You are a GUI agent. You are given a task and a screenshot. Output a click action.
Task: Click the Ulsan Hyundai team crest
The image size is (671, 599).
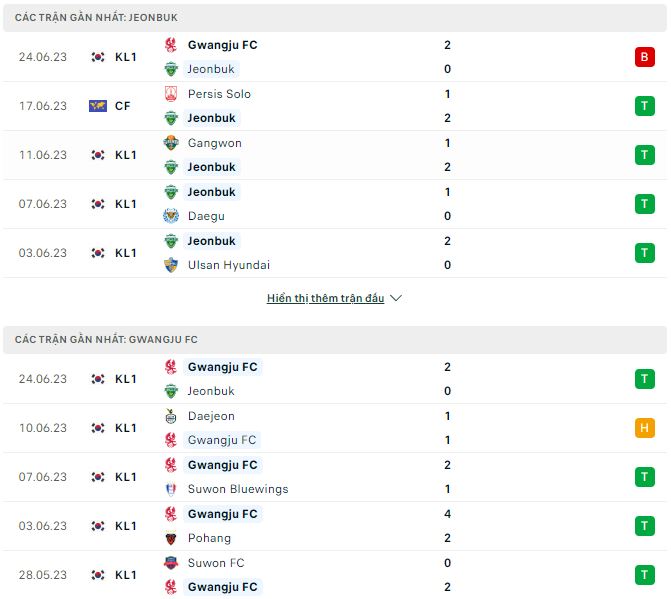(x=170, y=265)
